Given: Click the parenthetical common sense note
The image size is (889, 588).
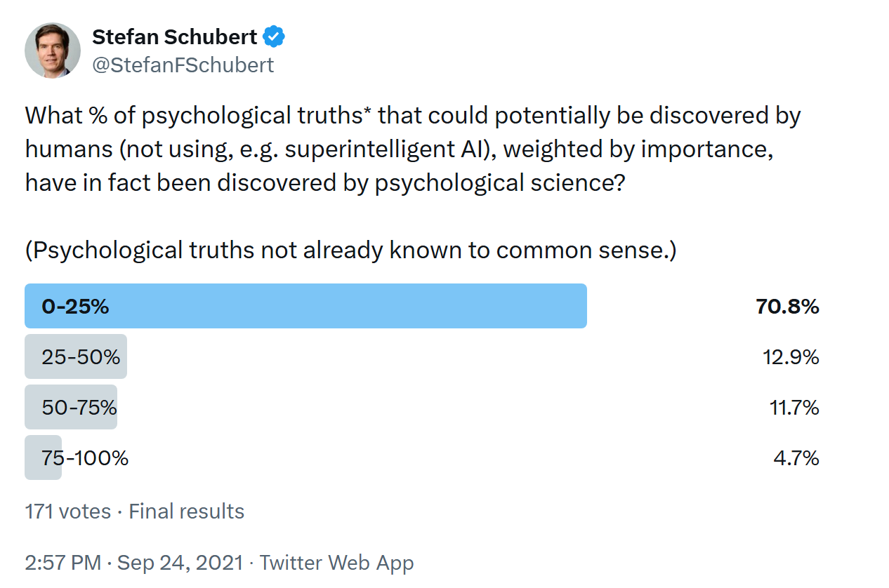Looking at the screenshot, I should point(350,250).
